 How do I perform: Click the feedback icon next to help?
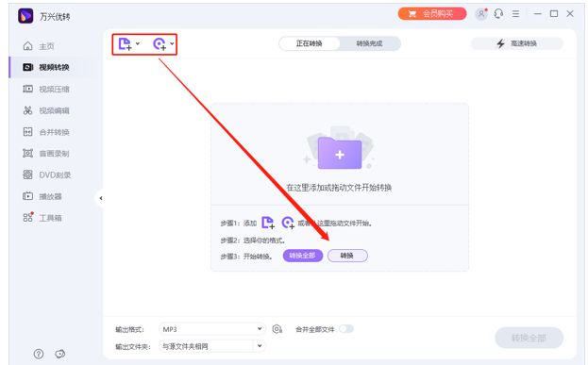[60, 354]
